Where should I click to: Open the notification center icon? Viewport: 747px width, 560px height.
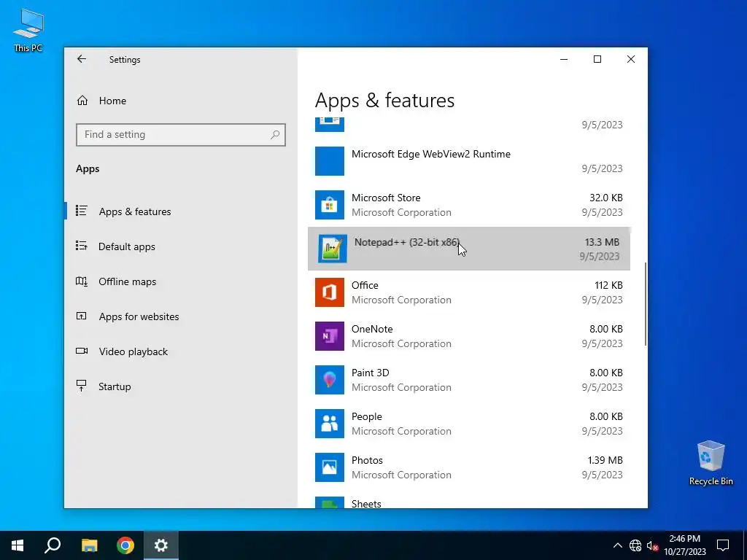(723, 545)
